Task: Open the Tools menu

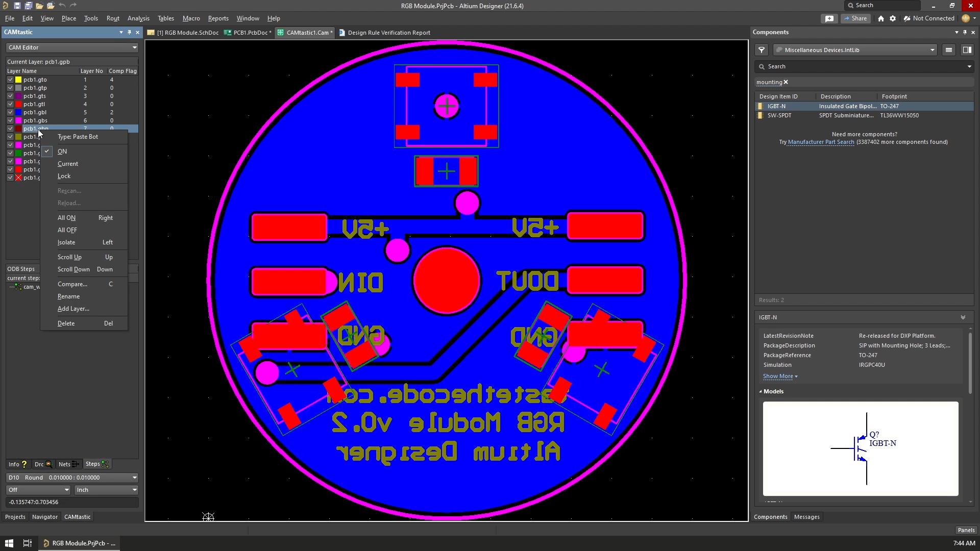Action: (91, 18)
